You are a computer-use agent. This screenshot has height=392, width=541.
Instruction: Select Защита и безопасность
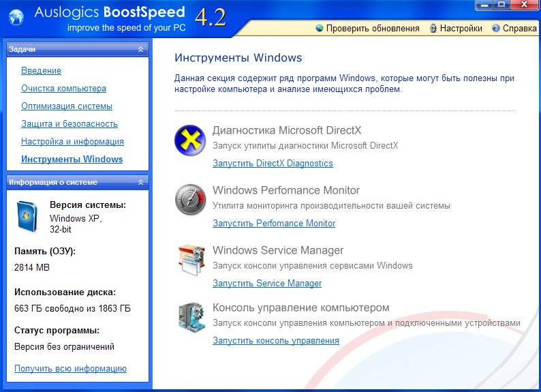[69, 123]
